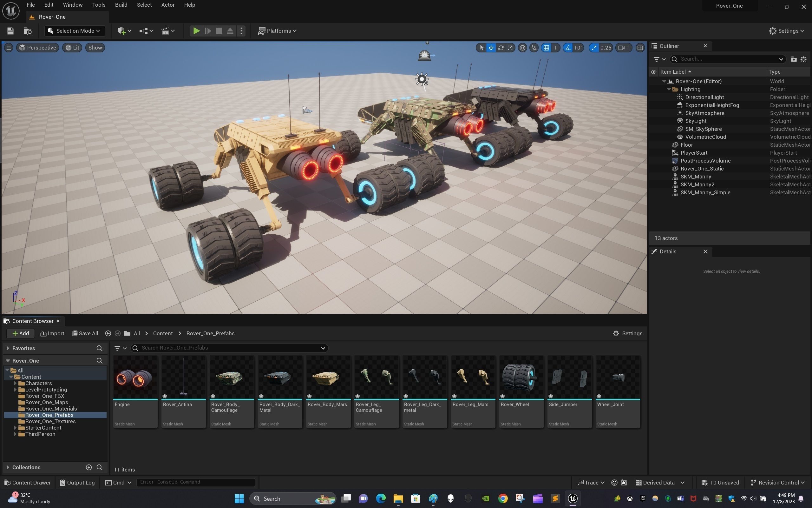Open the Edit menu
The image size is (812, 508).
[49, 5]
